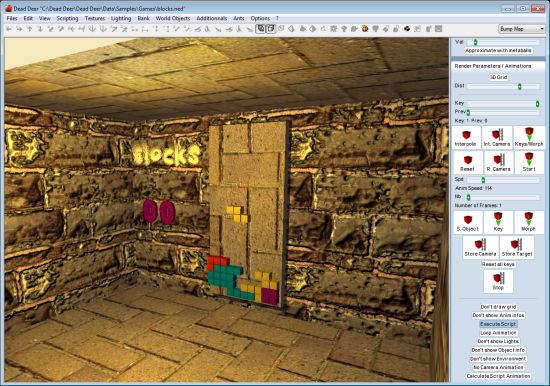Open the Lighting menu
Screen dimensions: 550x386
tap(121, 18)
